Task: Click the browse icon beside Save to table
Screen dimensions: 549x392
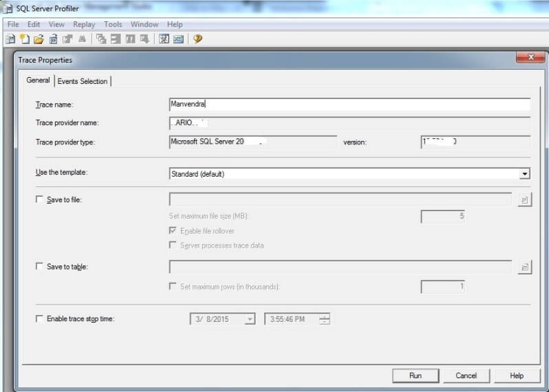Action: (x=524, y=267)
